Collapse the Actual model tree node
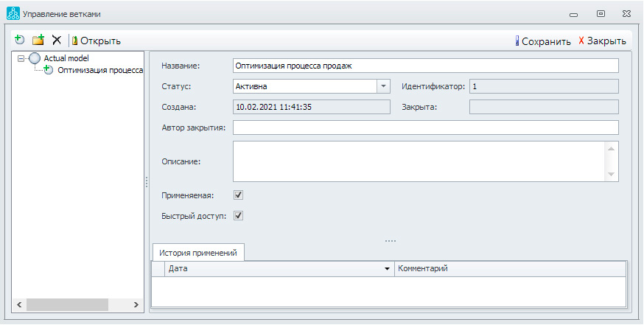644x325 pixels. click(21, 59)
